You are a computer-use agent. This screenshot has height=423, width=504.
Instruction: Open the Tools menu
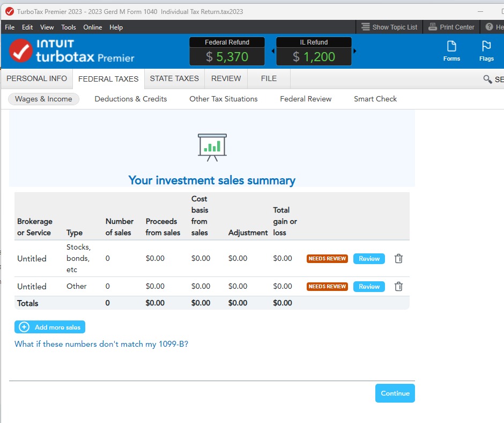pos(69,27)
